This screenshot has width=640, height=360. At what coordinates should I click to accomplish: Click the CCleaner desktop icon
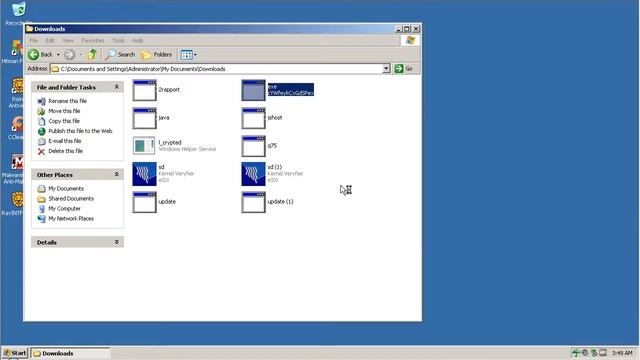17,124
